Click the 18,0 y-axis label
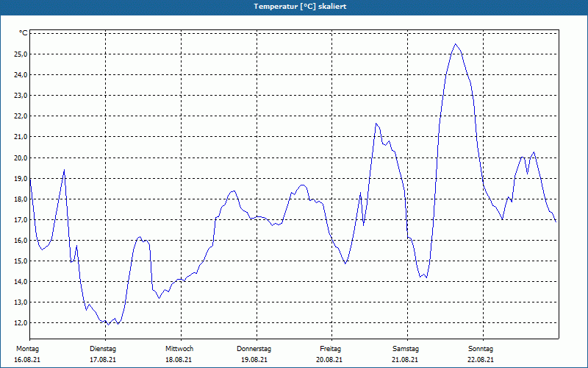588x368 pixels. click(x=21, y=199)
